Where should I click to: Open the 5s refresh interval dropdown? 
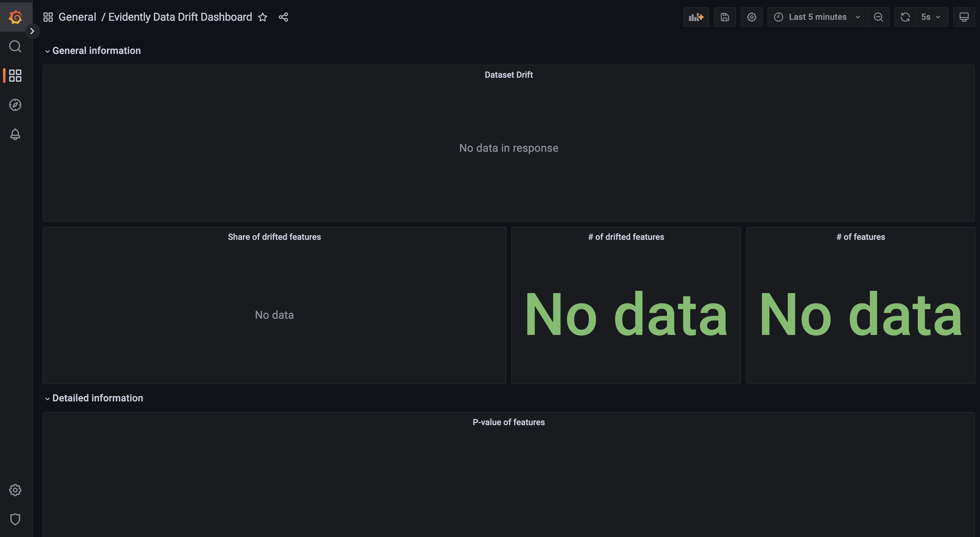coord(931,17)
